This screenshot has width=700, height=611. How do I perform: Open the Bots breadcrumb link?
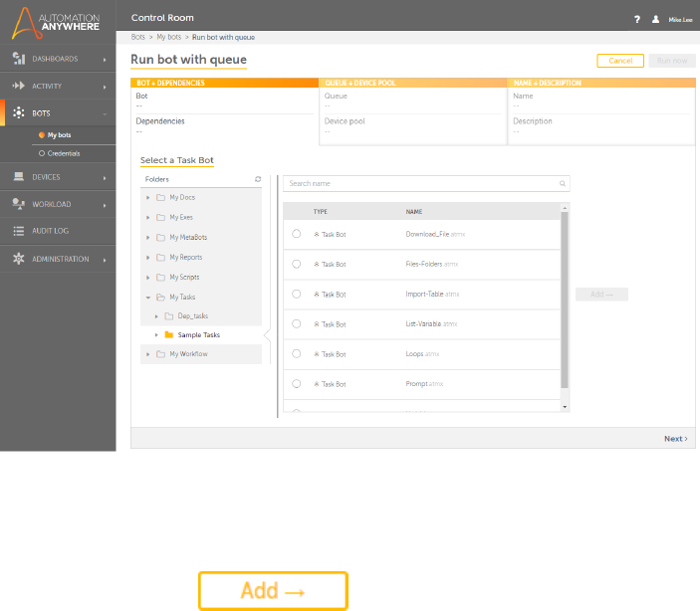(138, 37)
